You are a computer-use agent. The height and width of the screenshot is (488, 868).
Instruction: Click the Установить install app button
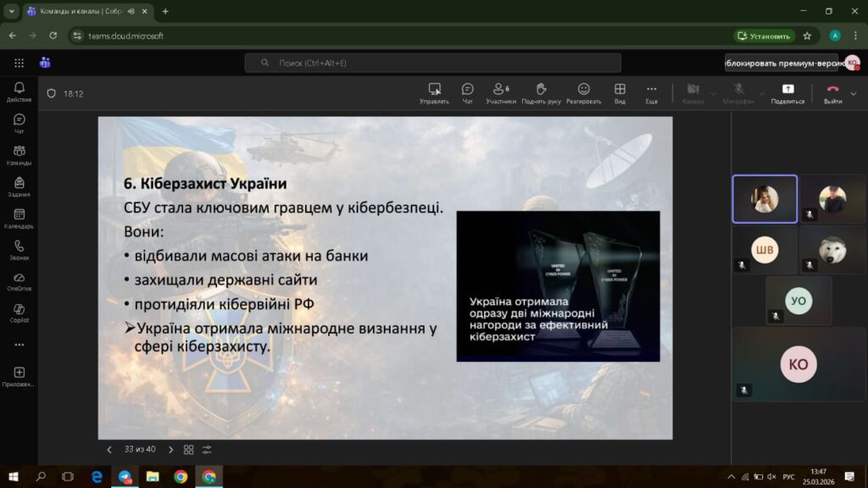pyautogui.click(x=764, y=36)
